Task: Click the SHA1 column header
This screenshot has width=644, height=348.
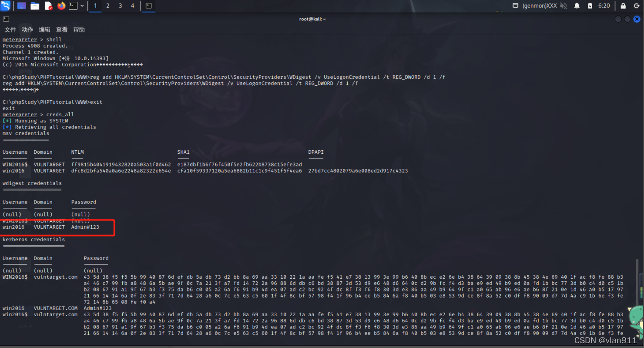Action: (x=183, y=152)
